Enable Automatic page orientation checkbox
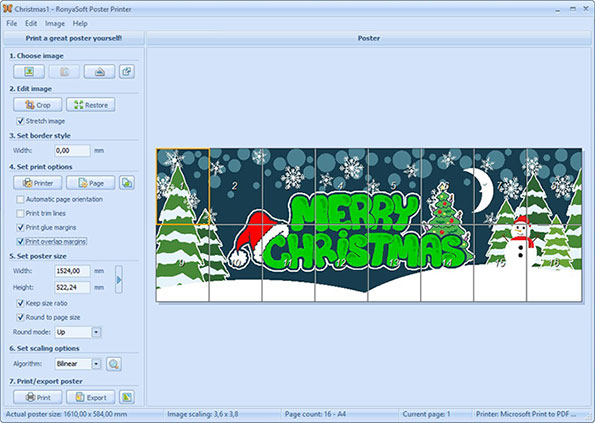This screenshot has width=595, height=423. pos(20,199)
